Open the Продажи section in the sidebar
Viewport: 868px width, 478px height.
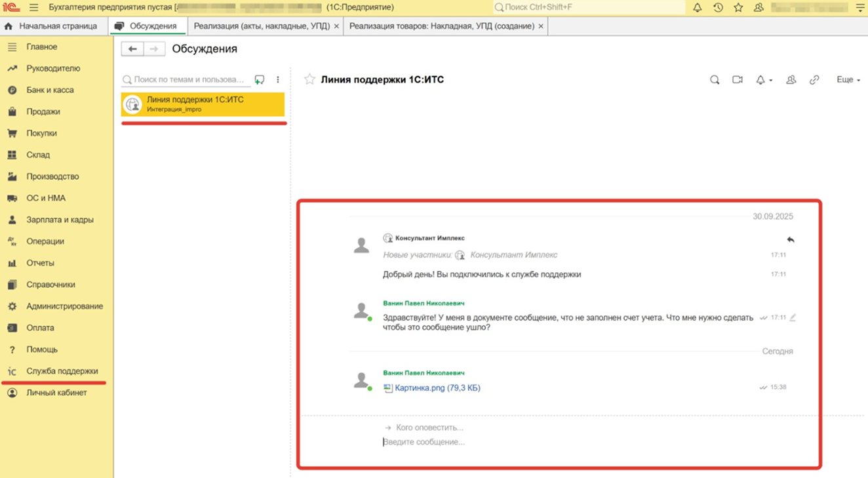click(x=43, y=111)
